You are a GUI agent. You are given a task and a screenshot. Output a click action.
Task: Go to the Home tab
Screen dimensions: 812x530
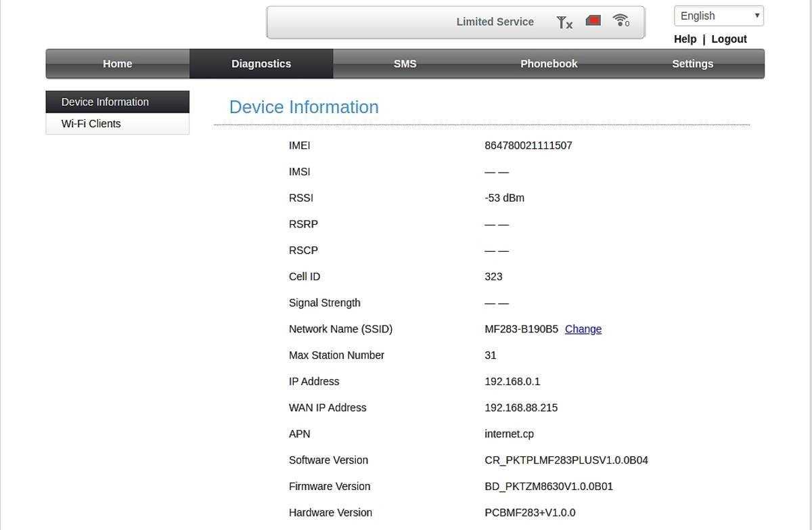click(x=117, y=64)
